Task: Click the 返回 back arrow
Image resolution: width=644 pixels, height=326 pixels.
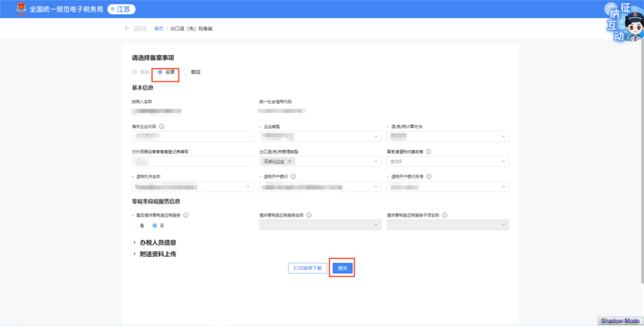Action: pos(127,29)
